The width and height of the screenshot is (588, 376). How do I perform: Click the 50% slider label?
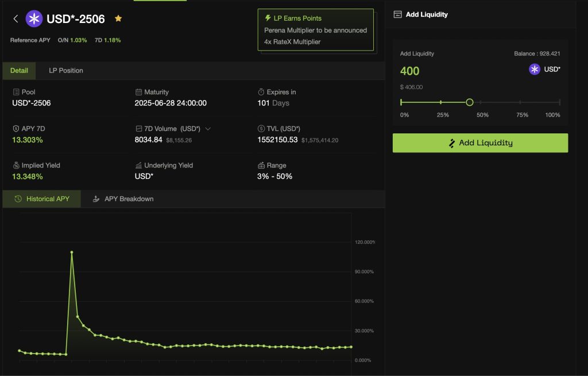(x=482, y=115)
